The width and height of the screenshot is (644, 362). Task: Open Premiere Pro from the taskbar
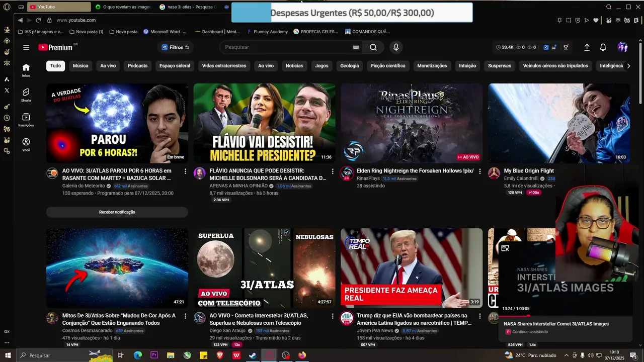point(154,355)
